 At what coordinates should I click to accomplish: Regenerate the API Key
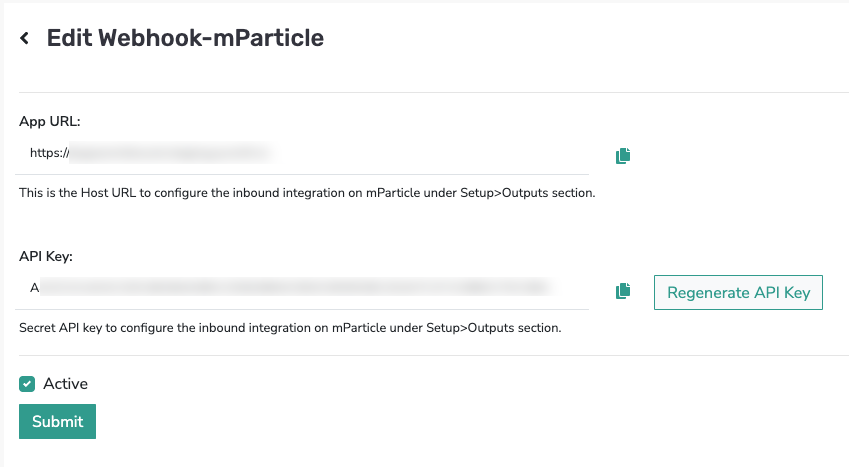[738, 293]
